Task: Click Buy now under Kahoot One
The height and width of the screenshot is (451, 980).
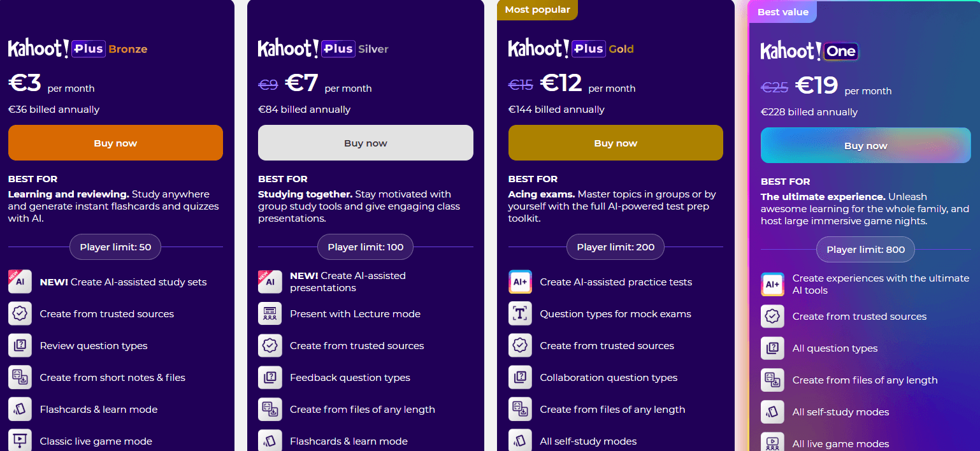Action: tap(865, 145)
